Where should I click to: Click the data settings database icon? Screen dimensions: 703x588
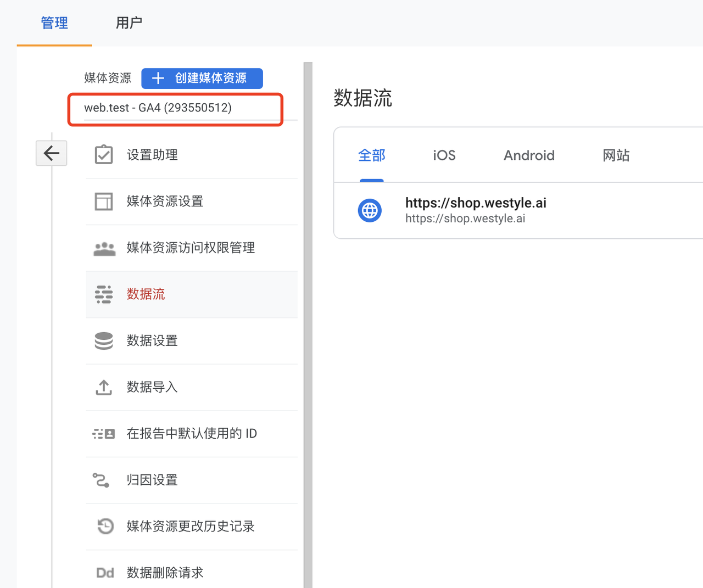(104, 341)
